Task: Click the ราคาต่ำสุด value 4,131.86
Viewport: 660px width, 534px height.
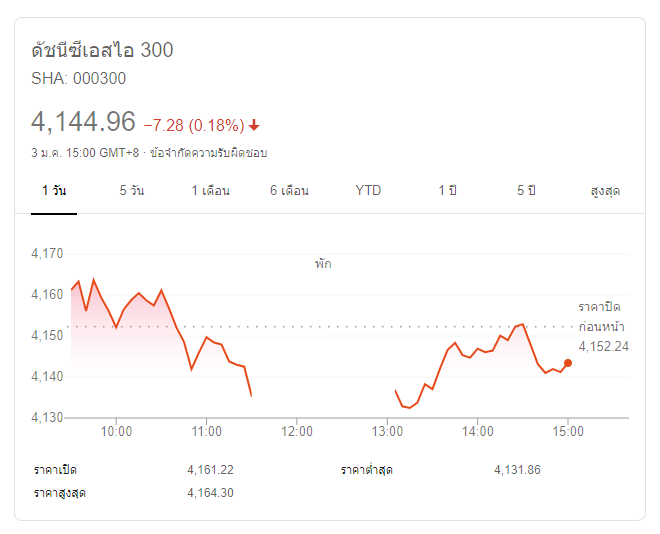Action: tap(517, 470)
